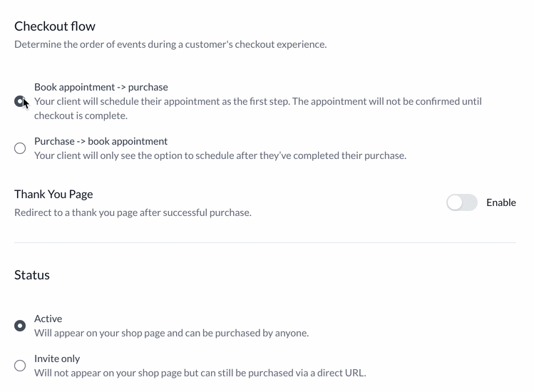Click the "Will not appear on your shop page" text
534x392 pixels.
click(200, 373)
